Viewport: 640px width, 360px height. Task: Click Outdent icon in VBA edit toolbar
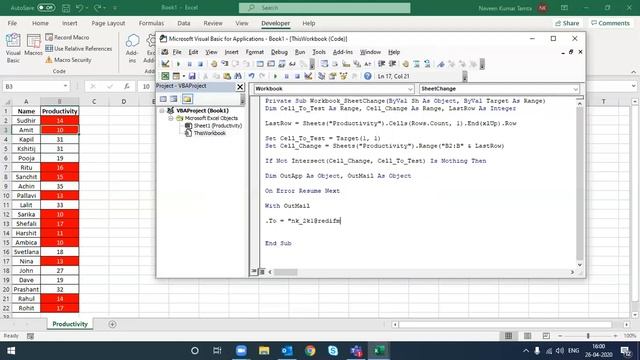393,64
